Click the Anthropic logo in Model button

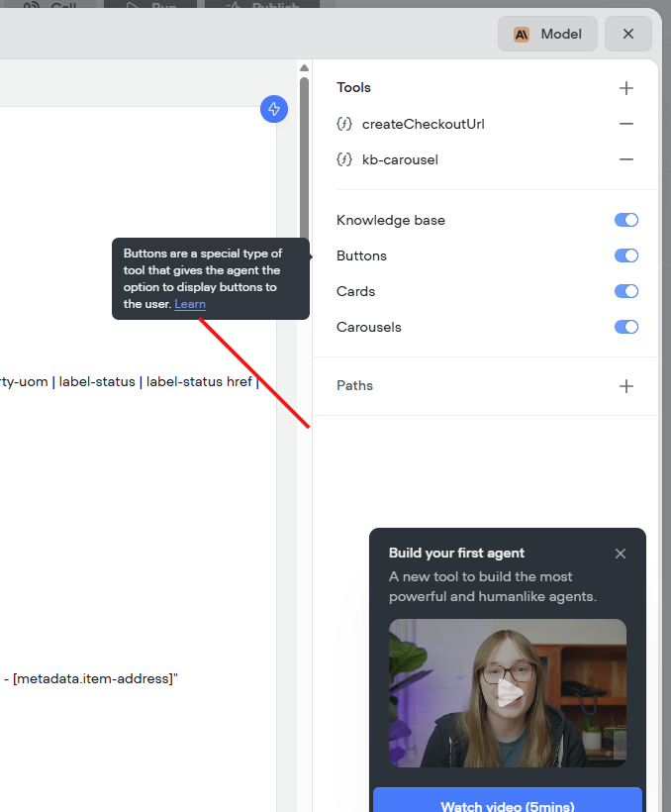click(522, 35)
